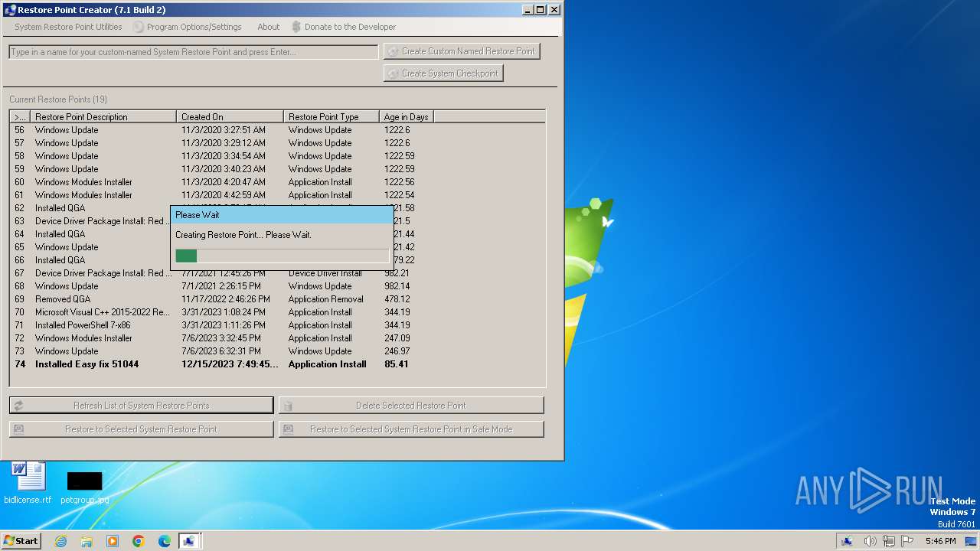Select restore point 64 Installed QGA
The width and height of the screenshot is (980, 551).
(90, 234)
